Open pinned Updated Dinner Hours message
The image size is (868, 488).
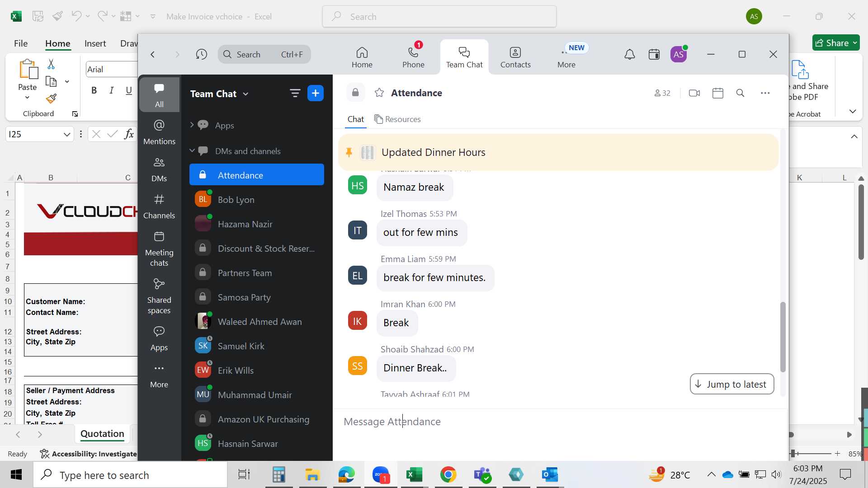[558, 152]
